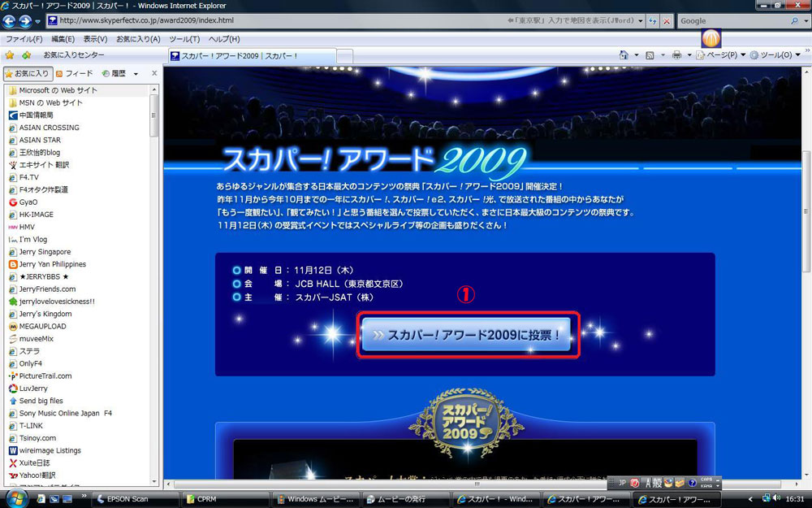Open the お気に入り(A) menu
Viewport: 812px width, 508px height.
[x=138, y=39]
